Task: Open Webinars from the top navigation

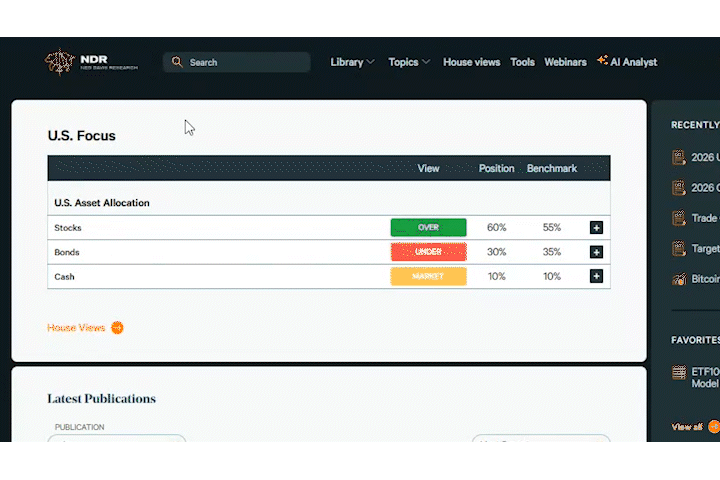Action: (565, 62)
